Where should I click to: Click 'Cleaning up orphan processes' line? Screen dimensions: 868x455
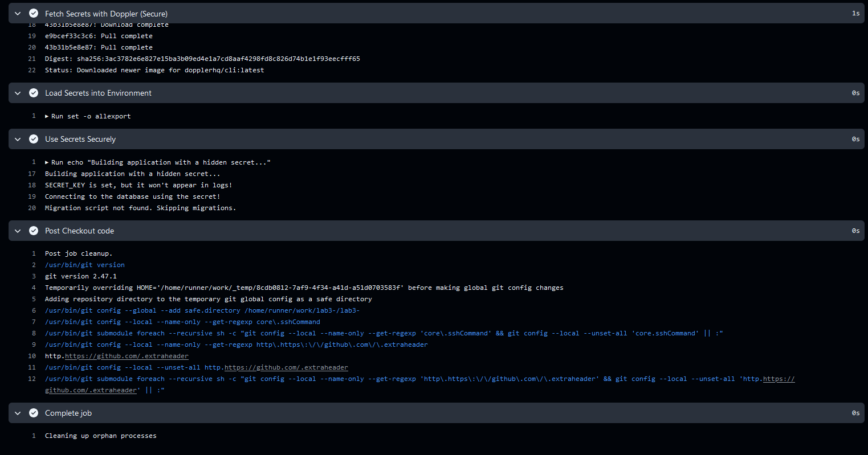(101, 436)
